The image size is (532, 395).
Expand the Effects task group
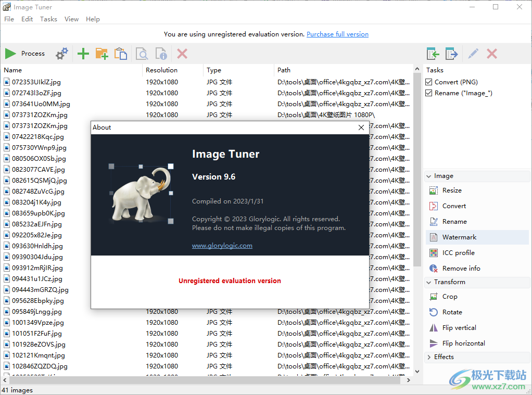click(x=429, y=357)
